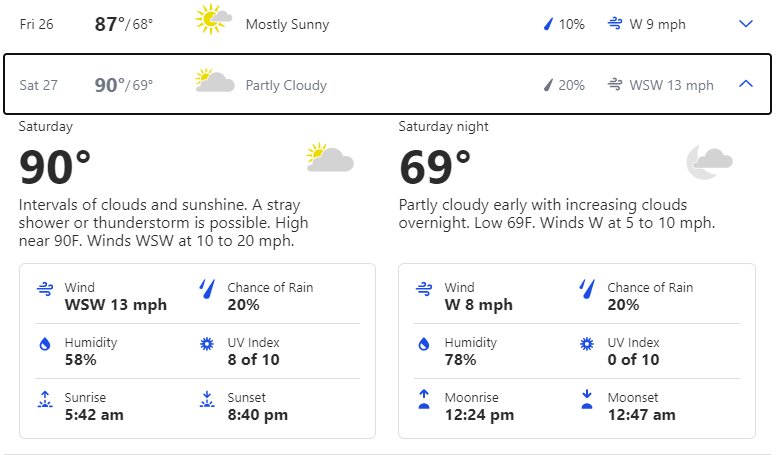Click the Sat 27 date label
The width and height of the screenshot is (778, 455).
pos(38,85)
